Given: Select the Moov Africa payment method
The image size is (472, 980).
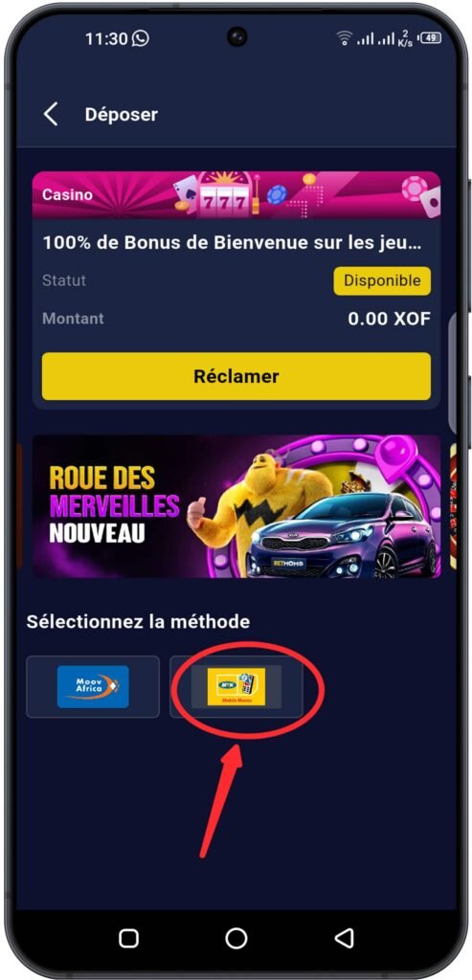Looking at the screenshot, I should (93, 686).
